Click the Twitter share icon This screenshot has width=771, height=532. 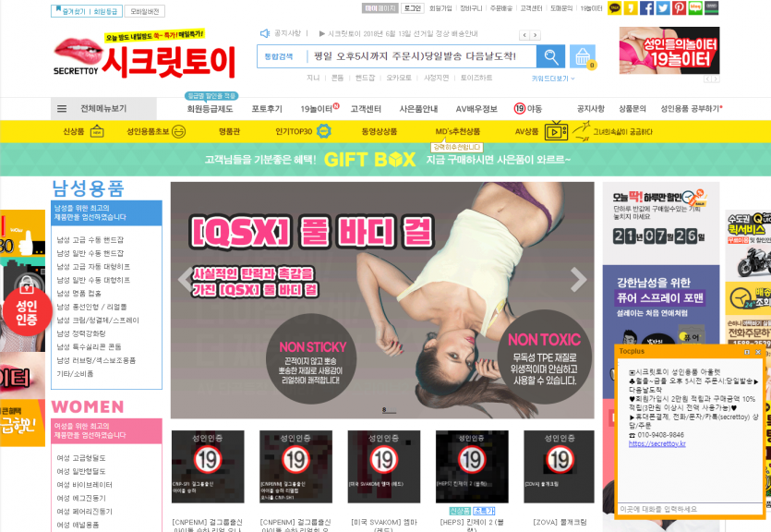coord(663,8)
